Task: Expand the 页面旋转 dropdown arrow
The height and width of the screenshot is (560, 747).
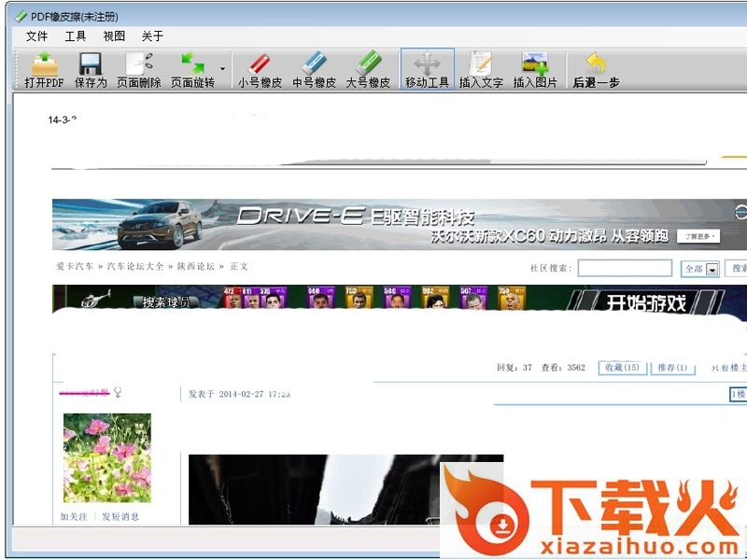Action: 222,69
